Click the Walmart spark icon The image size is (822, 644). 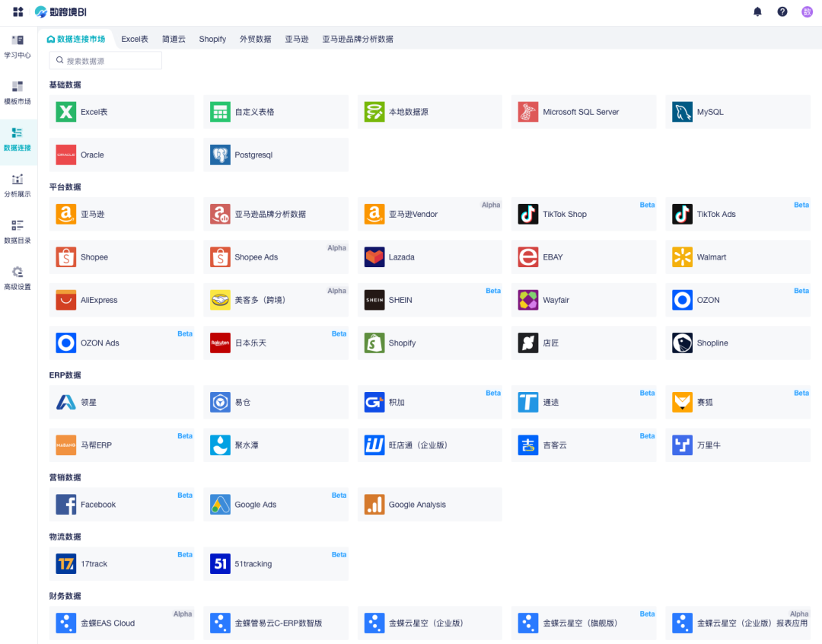pyautogui.click(x=682, y=257)
